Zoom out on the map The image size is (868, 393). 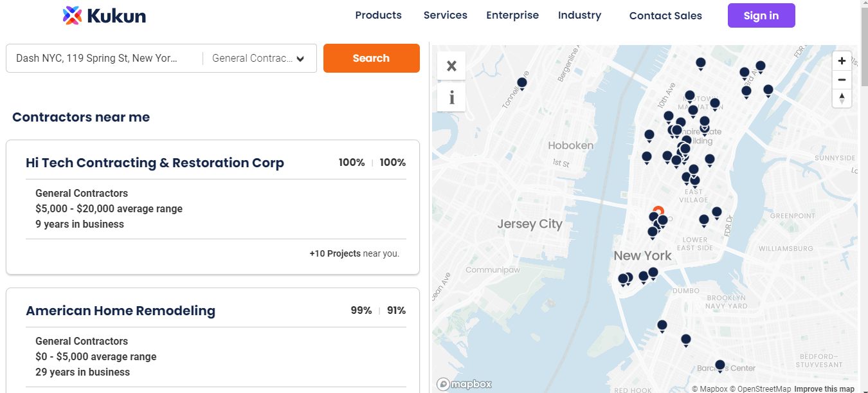click(842, 80)
